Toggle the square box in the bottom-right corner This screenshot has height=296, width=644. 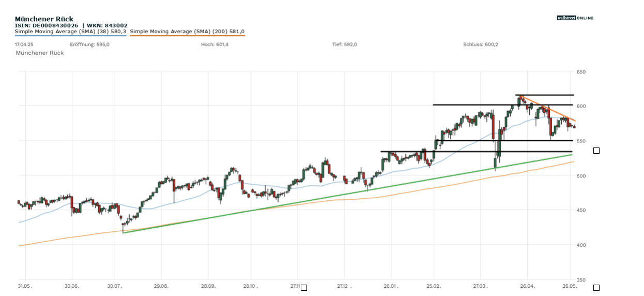[x=596, y=288]
